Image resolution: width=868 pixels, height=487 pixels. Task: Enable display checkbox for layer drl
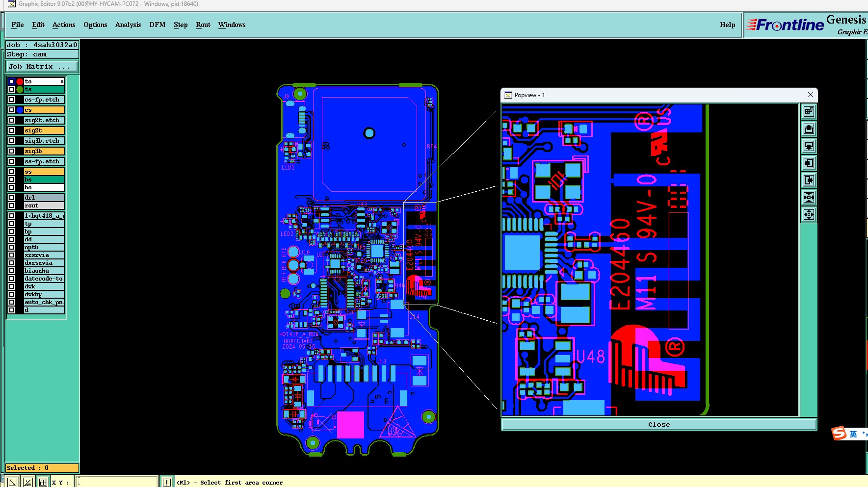(12, 198)
